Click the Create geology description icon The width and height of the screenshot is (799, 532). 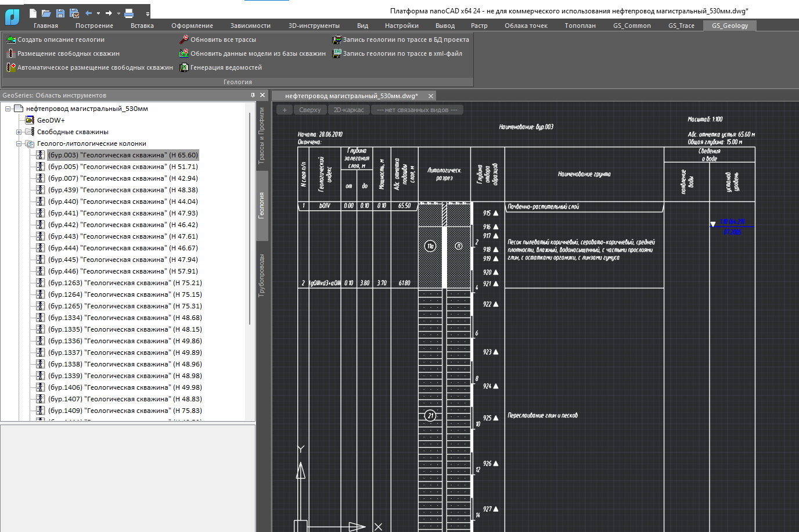[10, 39]
